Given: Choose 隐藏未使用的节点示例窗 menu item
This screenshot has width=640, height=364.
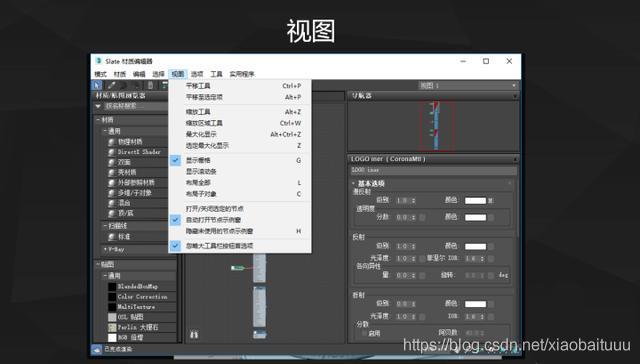Looking at the screenshot, I should click(240, 231).
